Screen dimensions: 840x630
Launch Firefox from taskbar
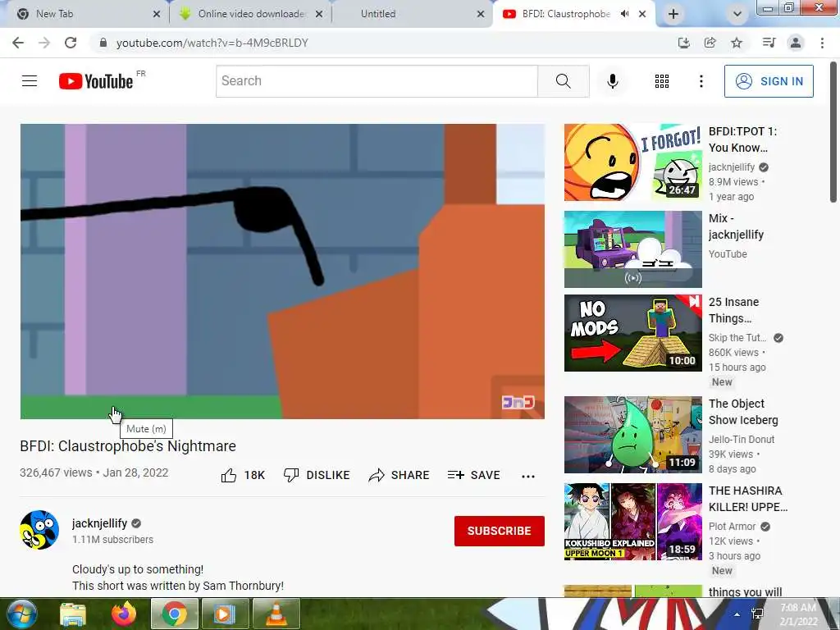(124, 614)
